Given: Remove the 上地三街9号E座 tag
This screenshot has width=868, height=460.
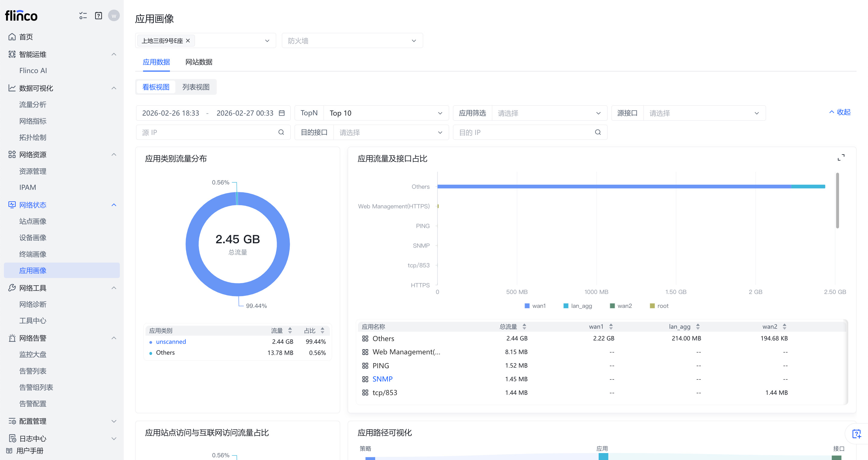Looking at the screenshot, I should pos(188,41).
